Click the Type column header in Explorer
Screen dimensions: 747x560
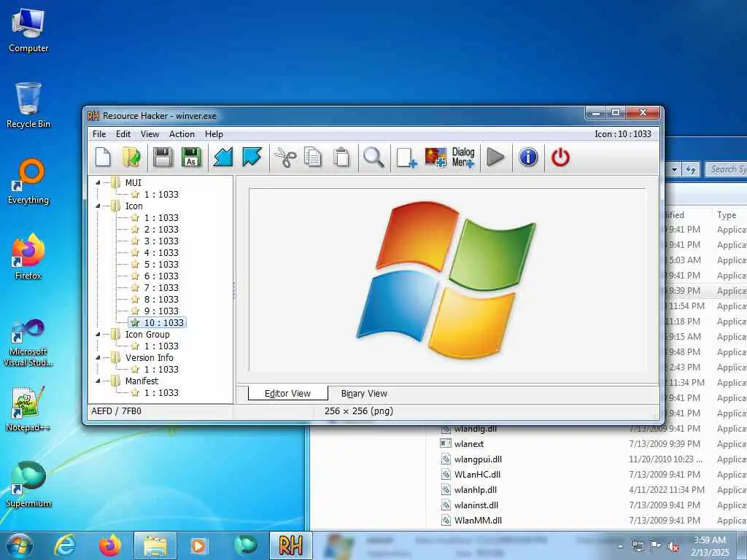(x=729, y=215)
